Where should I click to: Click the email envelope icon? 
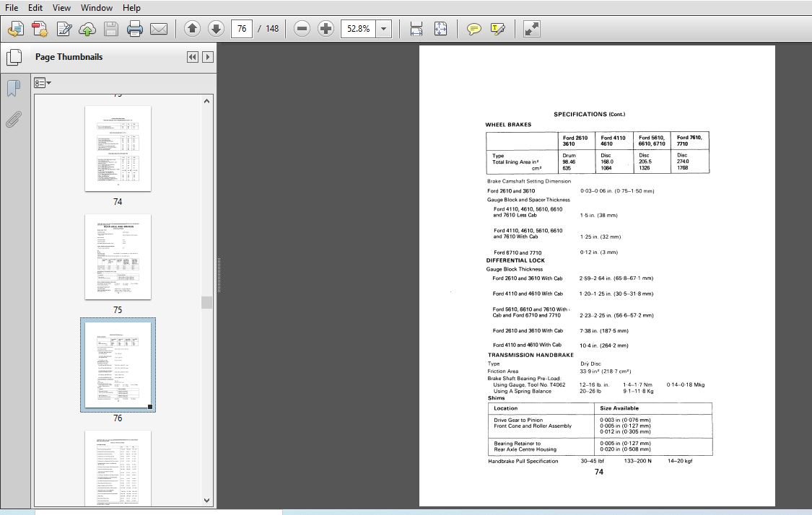point(159,29)
